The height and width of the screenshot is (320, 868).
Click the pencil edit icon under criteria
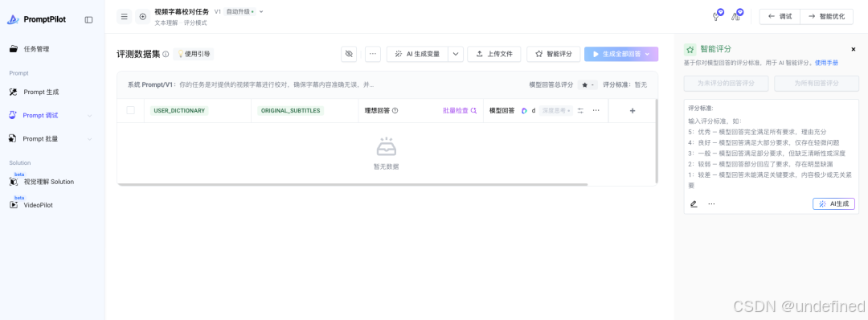[694, 203]
